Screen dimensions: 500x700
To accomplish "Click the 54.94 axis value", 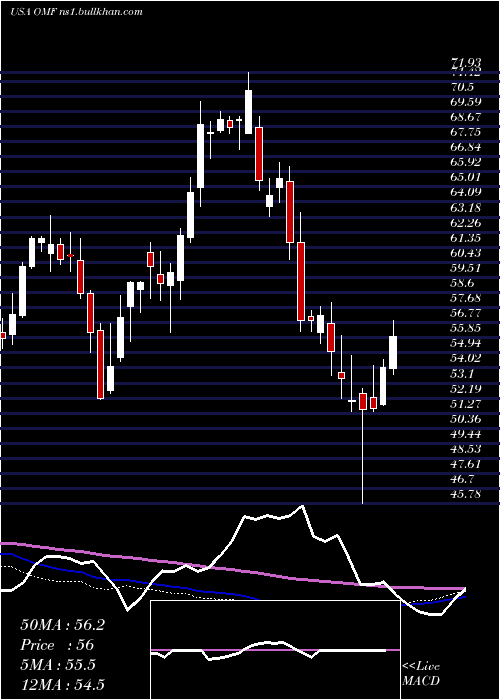I will point(466,344).
